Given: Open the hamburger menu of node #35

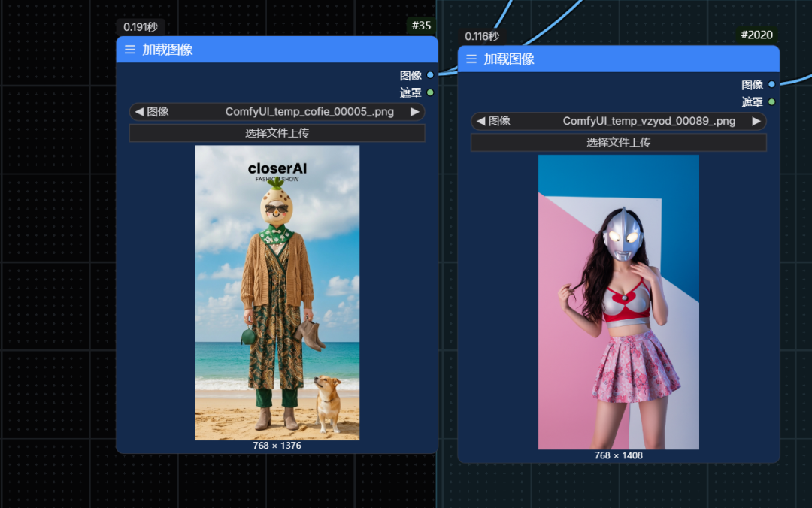Looking at the screenshot, I should point(129,50).
